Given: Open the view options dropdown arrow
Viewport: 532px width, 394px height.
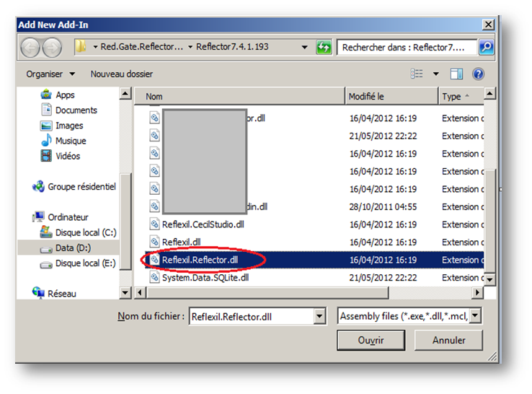Looking at the screenshot, I should pyautogui.click(x=435, y=74).
